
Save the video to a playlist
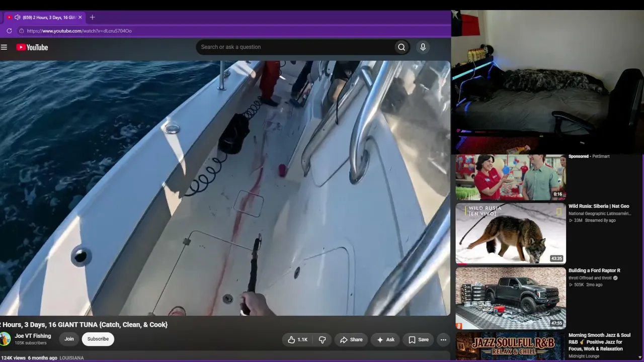(418, 340)
